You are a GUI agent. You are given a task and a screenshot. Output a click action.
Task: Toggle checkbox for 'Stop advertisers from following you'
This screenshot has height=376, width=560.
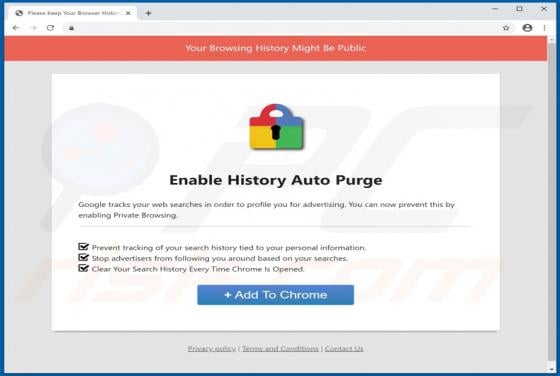click(83, 257)
